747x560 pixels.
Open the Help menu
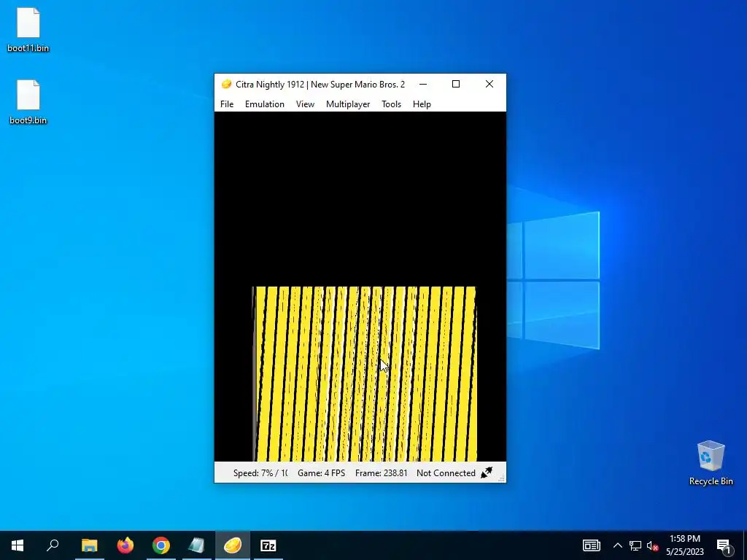tap(422, 104)
